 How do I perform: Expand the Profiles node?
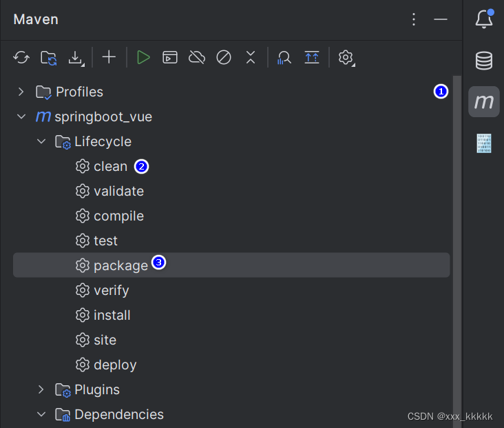(x=21, y=92)
